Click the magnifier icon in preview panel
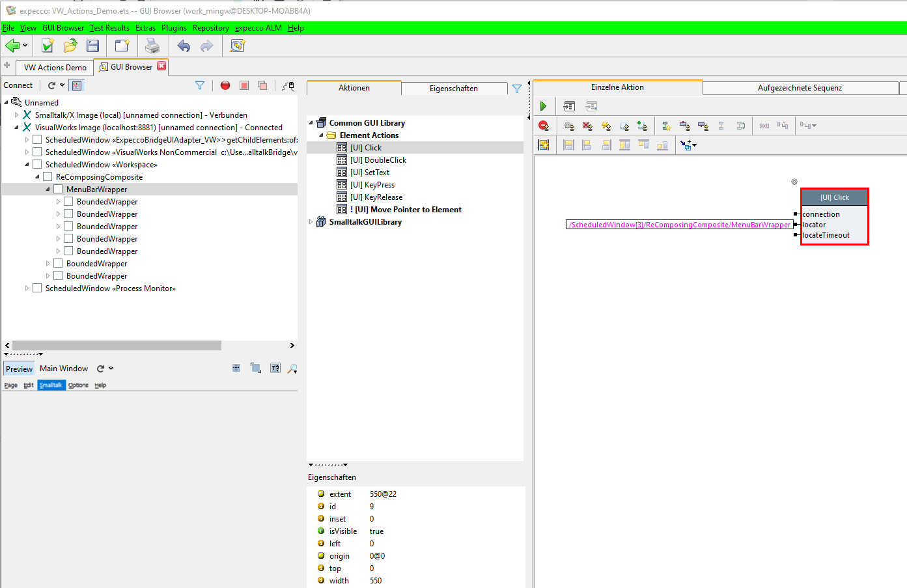907x588 pixels. [x=292, y=369]
